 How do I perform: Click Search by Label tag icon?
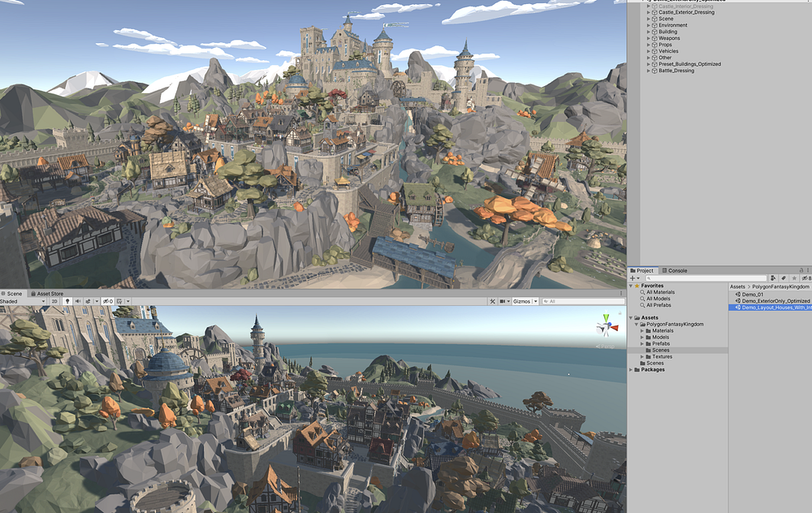[784, 278]
